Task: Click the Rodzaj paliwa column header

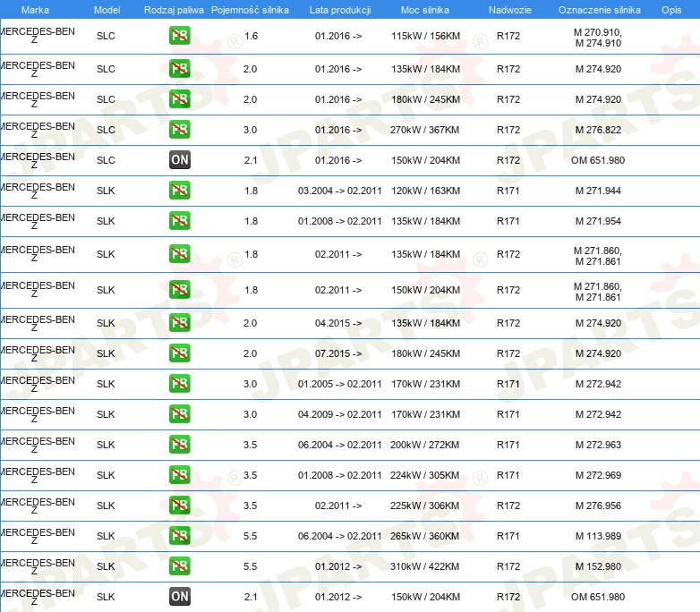Action: (x=174, y=9)
